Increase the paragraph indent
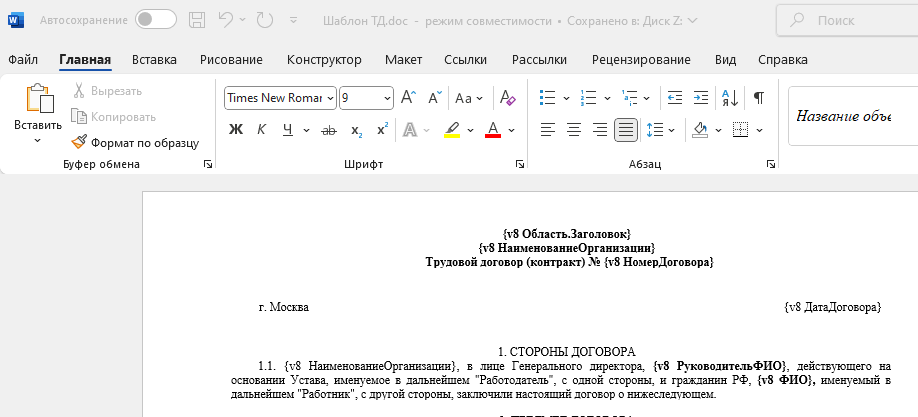 coord(701,98)
